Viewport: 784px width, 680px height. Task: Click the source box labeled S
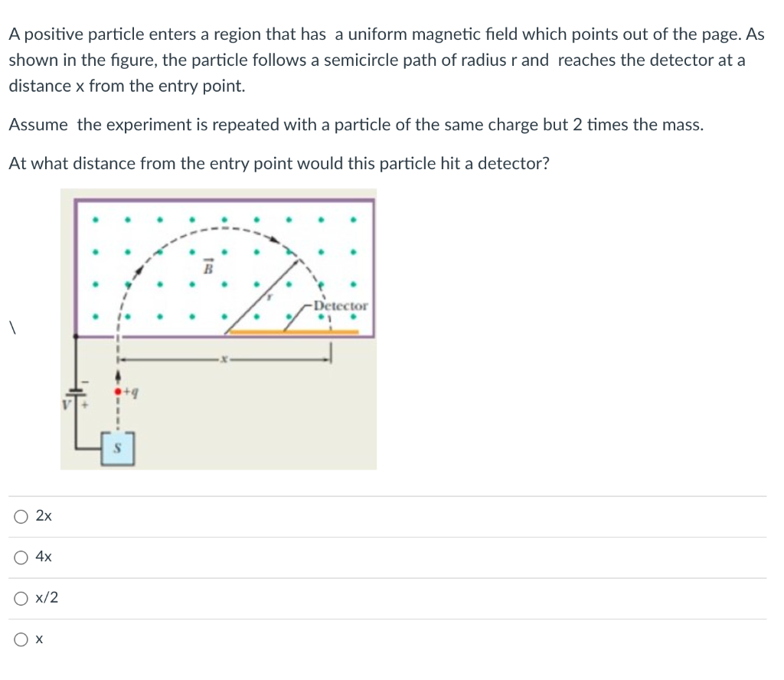(117, 449)
